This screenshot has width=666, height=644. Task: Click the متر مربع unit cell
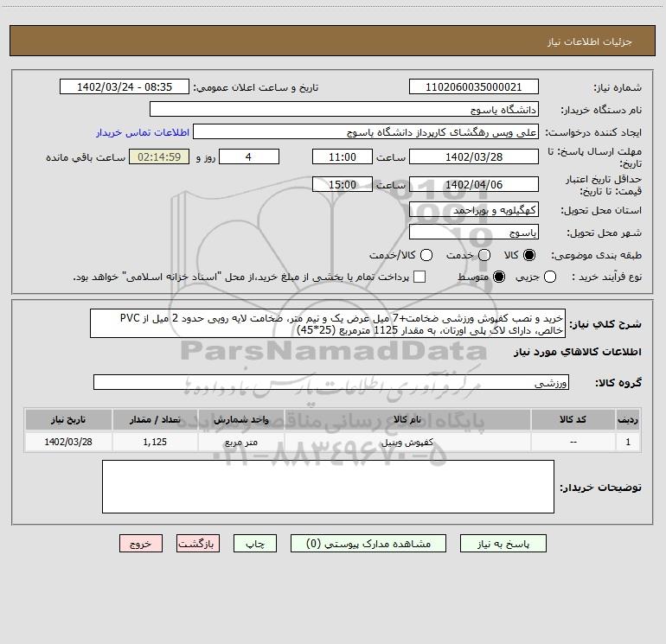coord(240,442)
